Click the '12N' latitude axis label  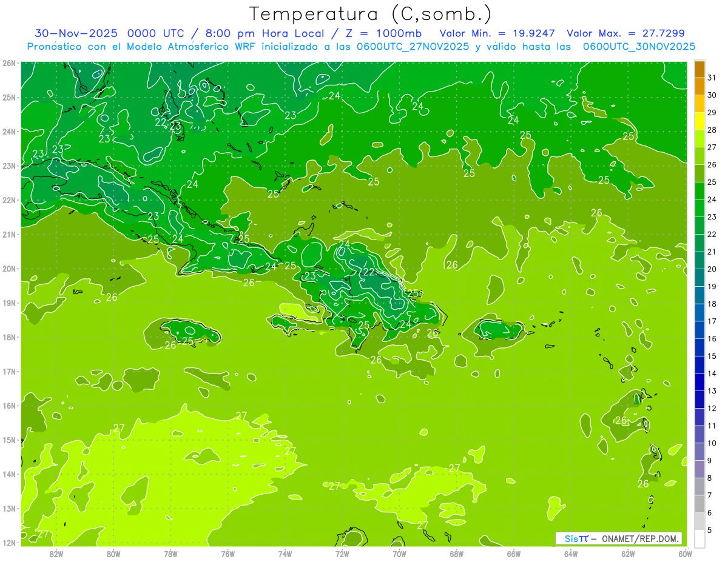8,543
